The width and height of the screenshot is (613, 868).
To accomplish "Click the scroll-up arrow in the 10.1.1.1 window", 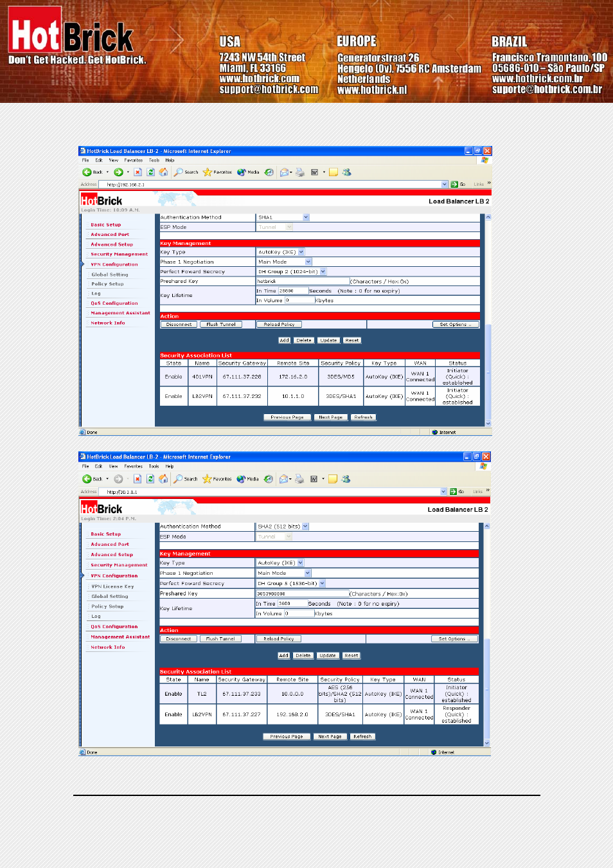I will pos(486,527).
